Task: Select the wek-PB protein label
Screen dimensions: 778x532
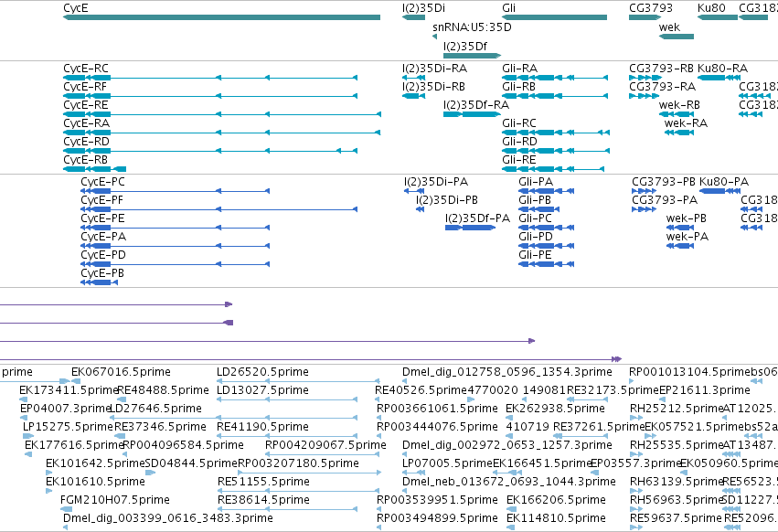Action: tap(687, 218)
